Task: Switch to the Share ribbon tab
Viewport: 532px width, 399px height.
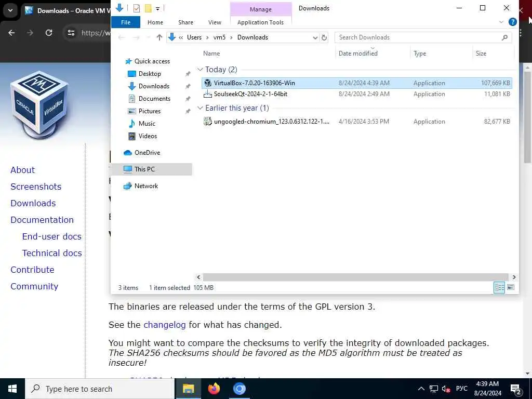Action: 185,22
